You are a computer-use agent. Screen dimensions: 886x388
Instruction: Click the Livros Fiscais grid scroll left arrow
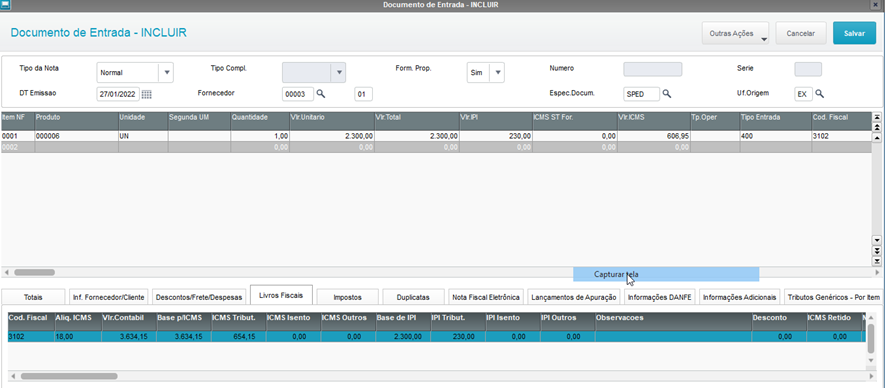(14, 376)
